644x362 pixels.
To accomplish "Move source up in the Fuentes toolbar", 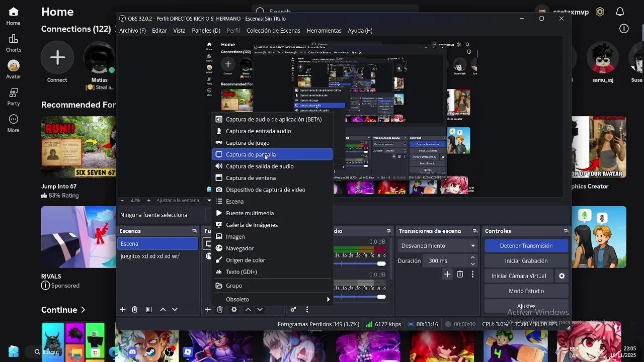I will pyautogui.click(x=248, y=310).
